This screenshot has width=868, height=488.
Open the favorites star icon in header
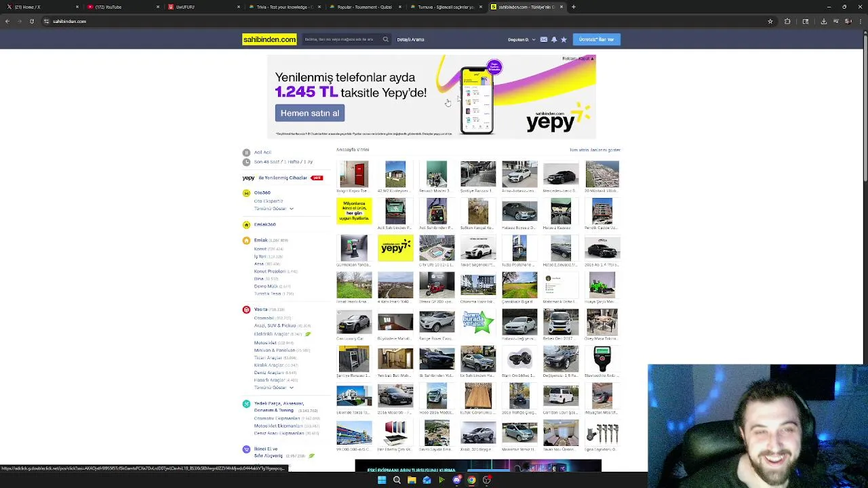564,39
